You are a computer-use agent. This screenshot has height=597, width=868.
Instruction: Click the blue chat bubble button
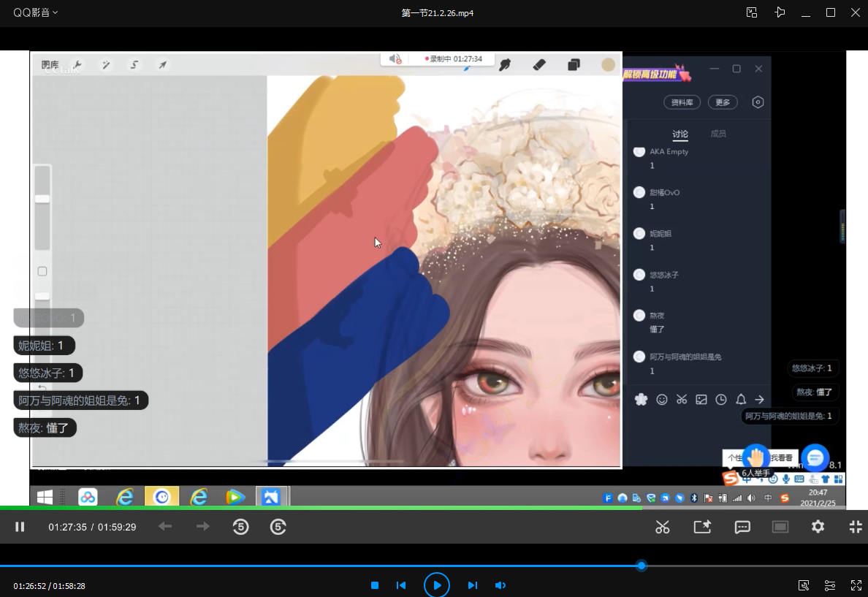point(815,457)
